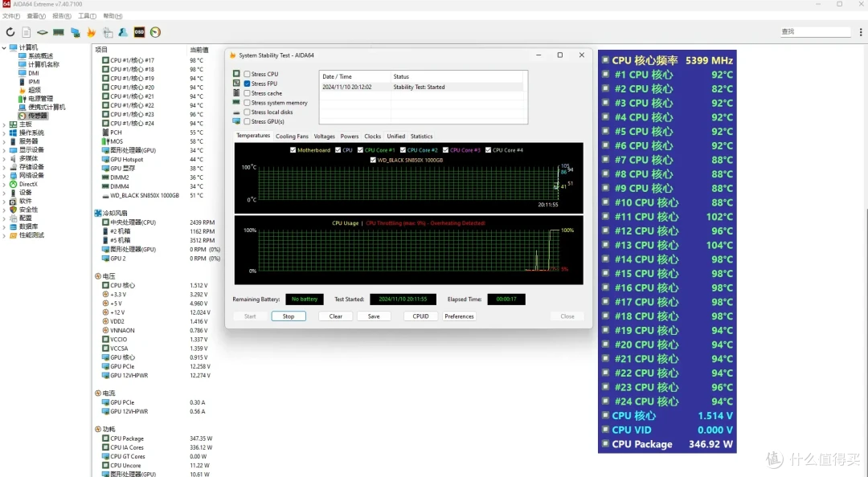Click the 安全性 shield icon in the tree
Image resolution: width=868 pixels, height=477 pixels.
pyautogui.click(x=14, y=210)
